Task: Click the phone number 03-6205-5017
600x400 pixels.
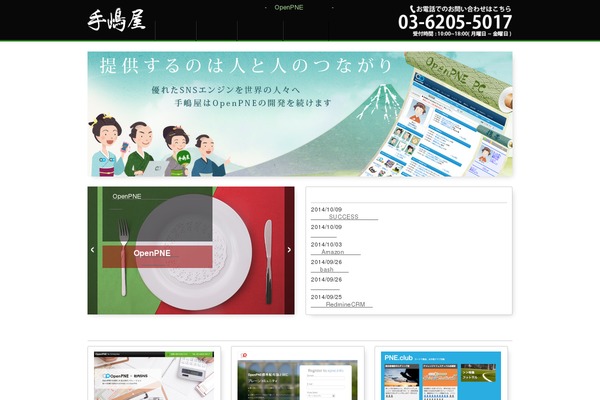Action: click(x=455, y=22)
